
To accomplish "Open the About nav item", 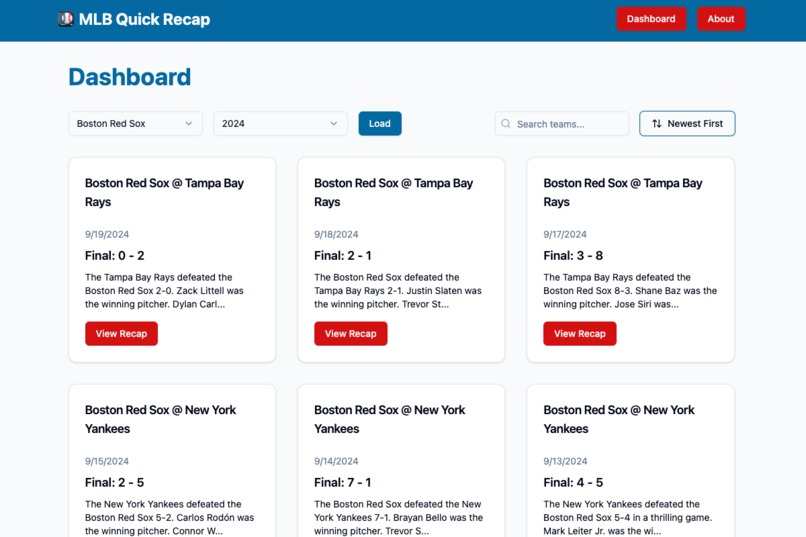I will pyautogui.click(x=721, y=19).
